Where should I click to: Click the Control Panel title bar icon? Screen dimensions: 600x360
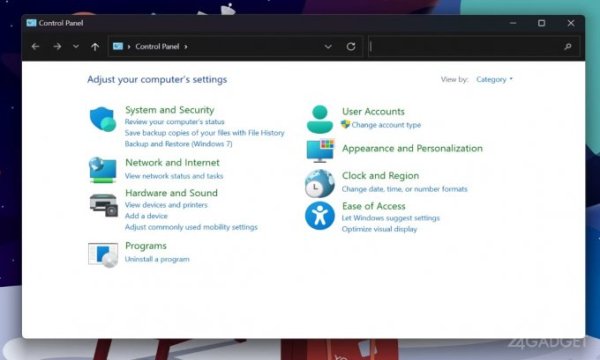(31, 23)
